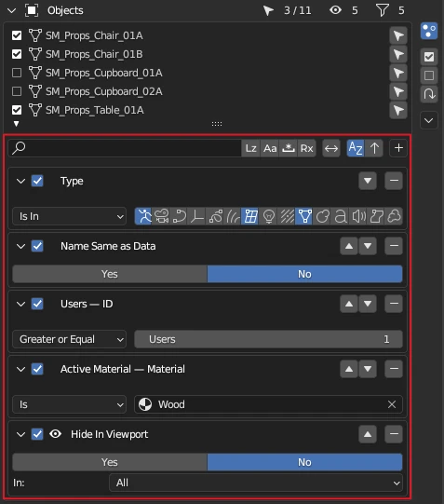Viewport: 444px width, 504px height.
Task: Check the SM_Props_Cupboard_01A checkbox
Action: tap(17, 73)
